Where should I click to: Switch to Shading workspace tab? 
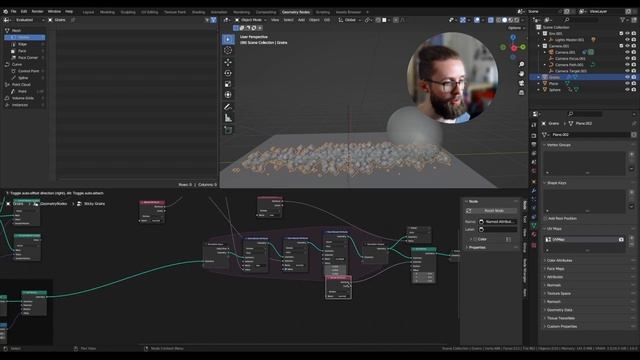click(198, 12)
